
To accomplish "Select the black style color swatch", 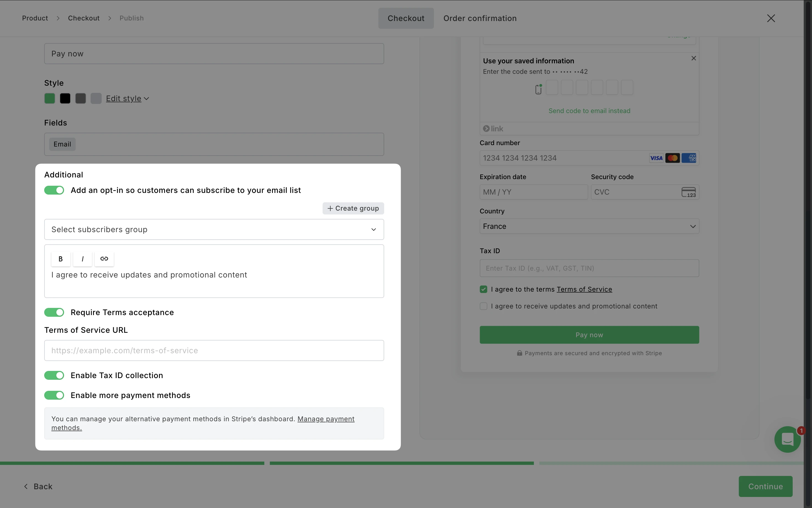I will pos(65,98).
